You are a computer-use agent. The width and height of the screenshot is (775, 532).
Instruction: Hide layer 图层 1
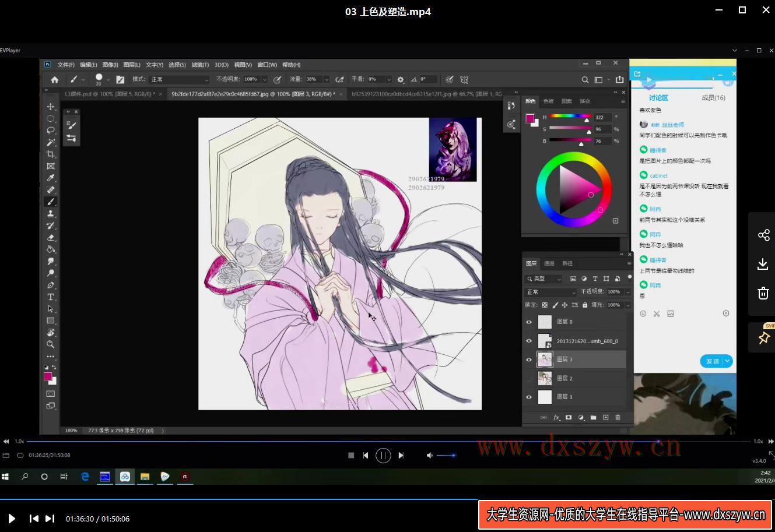[x=529, y=397]
